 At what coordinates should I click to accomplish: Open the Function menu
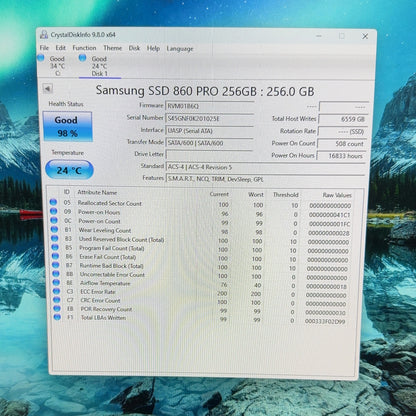pos(84,48)
